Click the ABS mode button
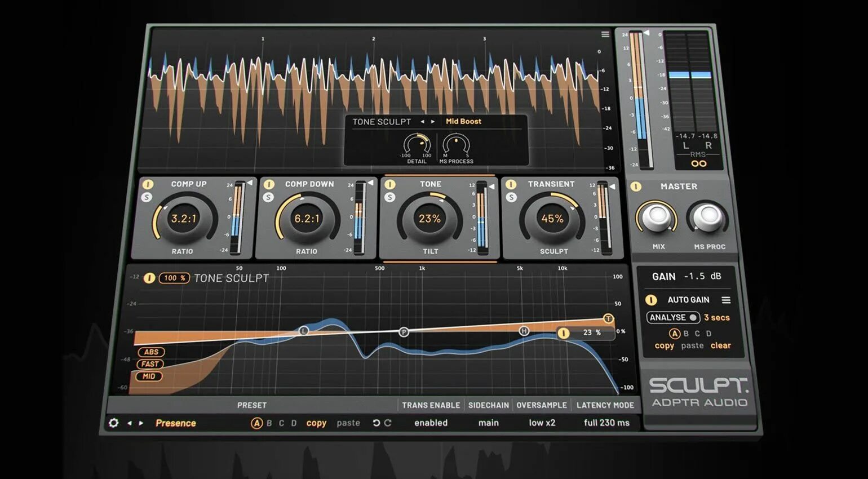868x479 pixels. pos(151,352)
